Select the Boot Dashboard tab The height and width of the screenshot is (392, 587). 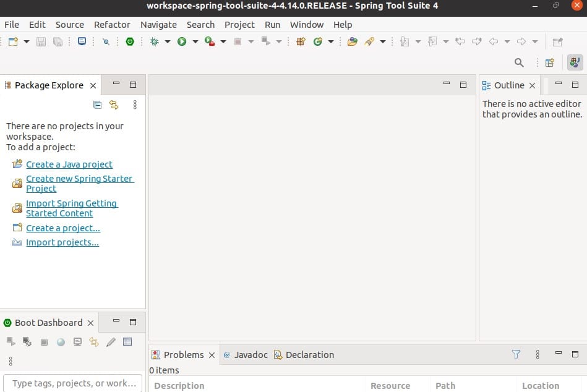[48, 323]
